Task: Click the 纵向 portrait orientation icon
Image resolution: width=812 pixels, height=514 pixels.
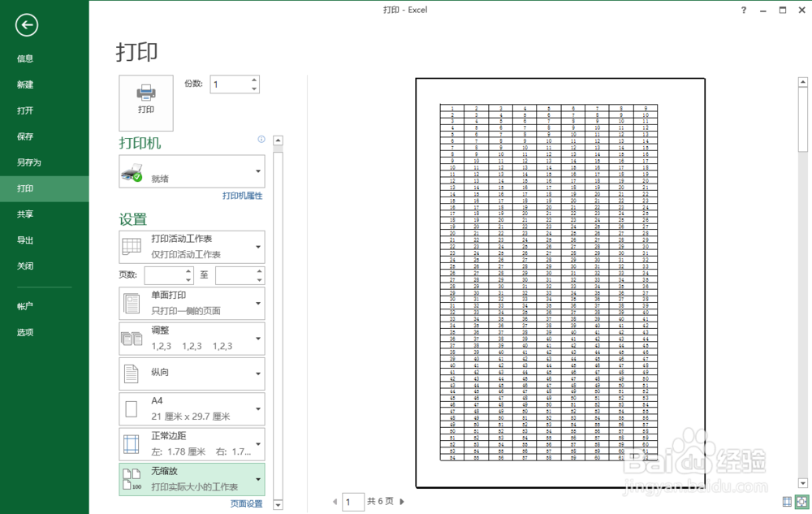Action: coord(132,373)
